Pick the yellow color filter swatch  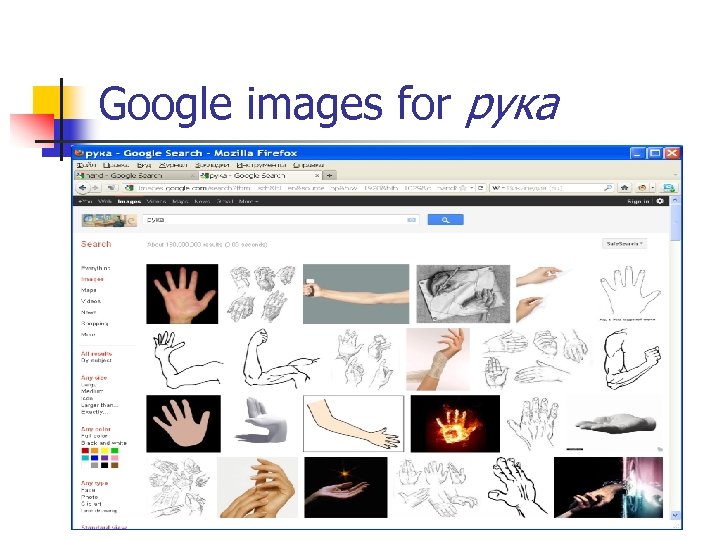(105, 451)
